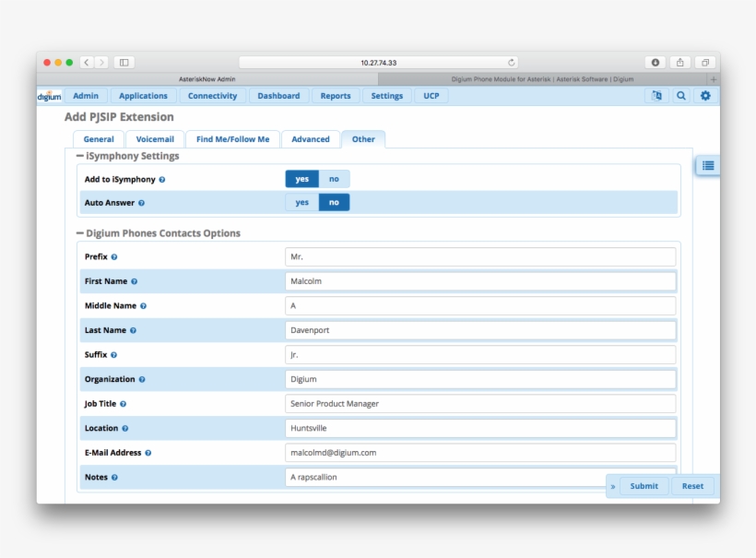Open the Settings menu
Image resolution: width=756 pixels, height=558 pixels.
(387, 96)
